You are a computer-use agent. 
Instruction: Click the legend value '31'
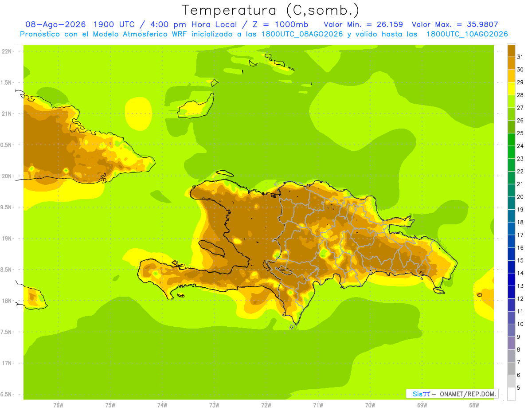point(520,57)
